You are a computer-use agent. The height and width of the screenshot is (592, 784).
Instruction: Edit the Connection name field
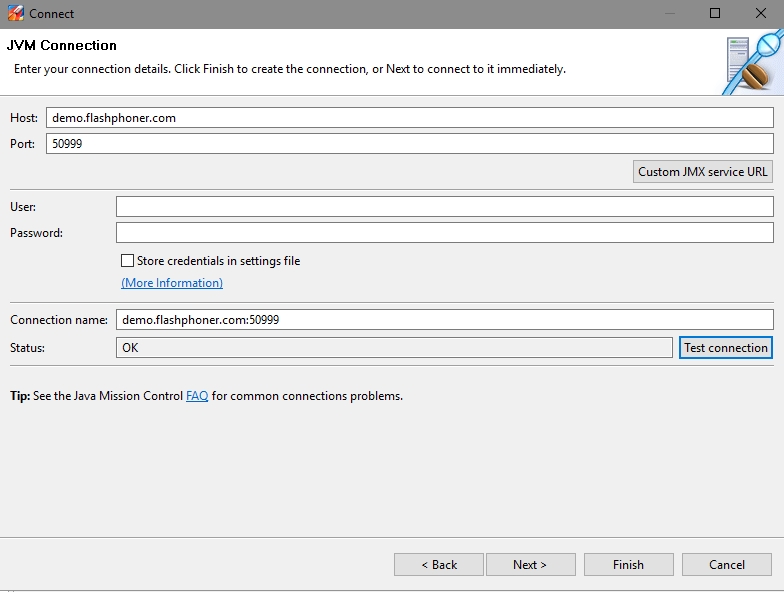click(x=444, y=320)
